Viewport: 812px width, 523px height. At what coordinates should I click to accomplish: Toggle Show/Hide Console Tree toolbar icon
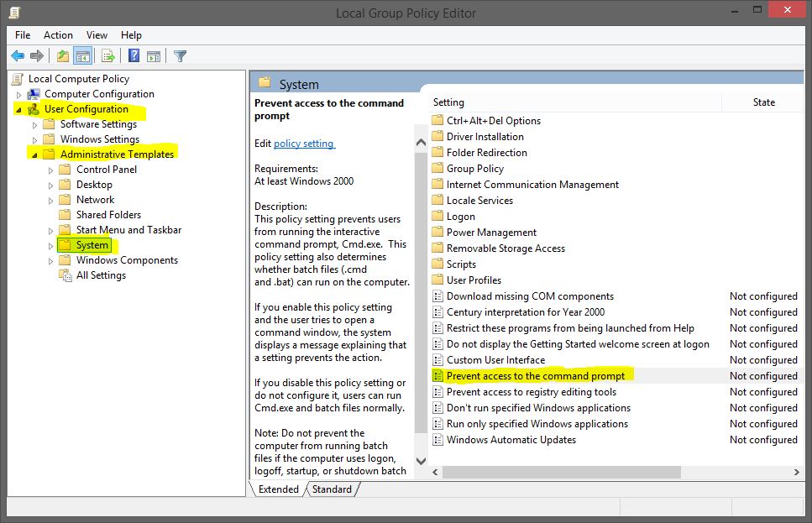[x=83, y=55]
